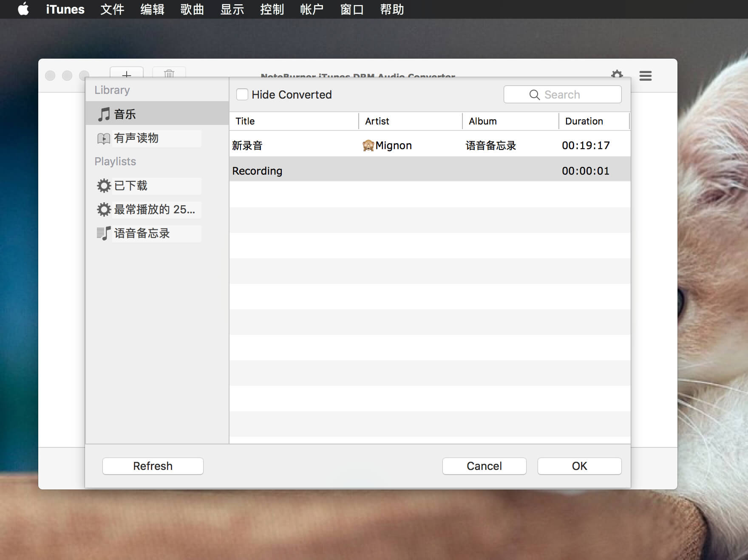Click the playlist icon beside 语音备忘录
The image size is (748, 560).
pos(104,233)
